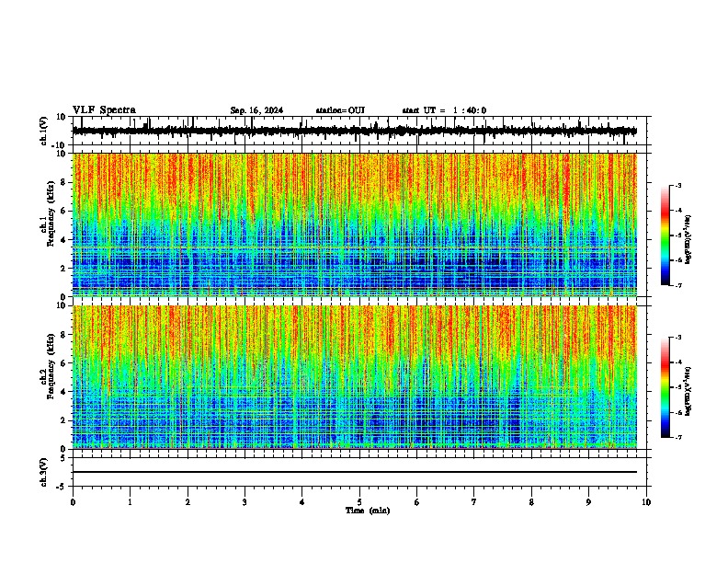
Task: Click the "5" tick on ch.3(V) axis
Action: pyautogui.click(x=64, y=457)
